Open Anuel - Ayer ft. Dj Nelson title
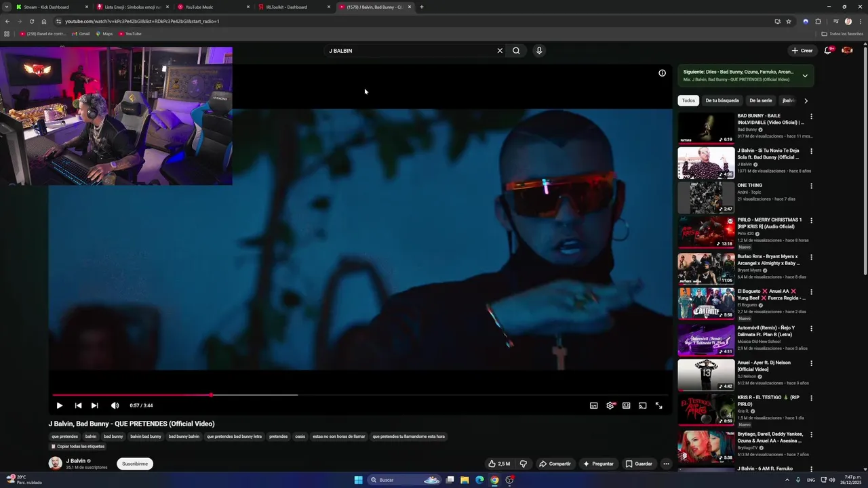The image size is (868, 488). (x=764, y=366)
